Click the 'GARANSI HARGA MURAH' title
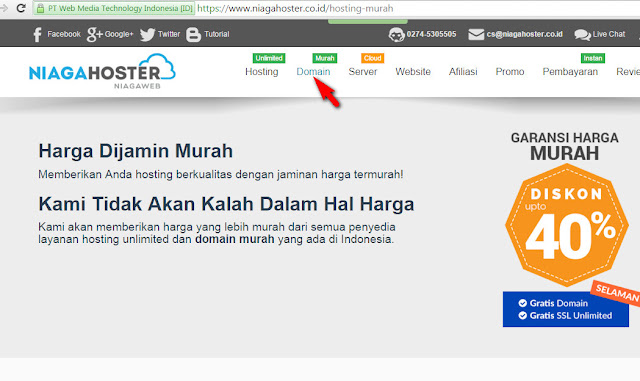 coord(564,147)
